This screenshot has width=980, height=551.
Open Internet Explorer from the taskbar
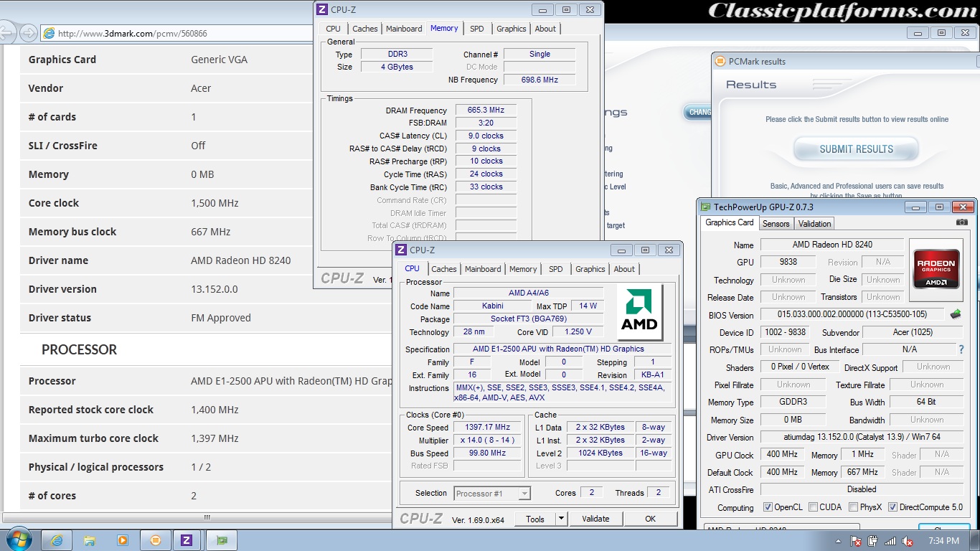coord(57,540)
